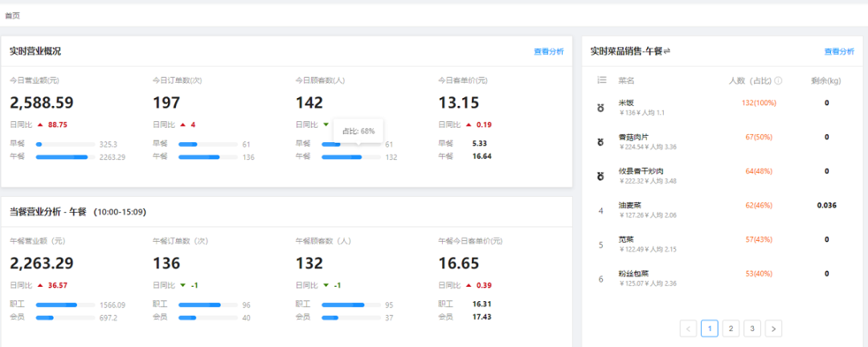Click the first-place medal icon for 米饭
Screen dimensions: 868x347
click(601, 107)
